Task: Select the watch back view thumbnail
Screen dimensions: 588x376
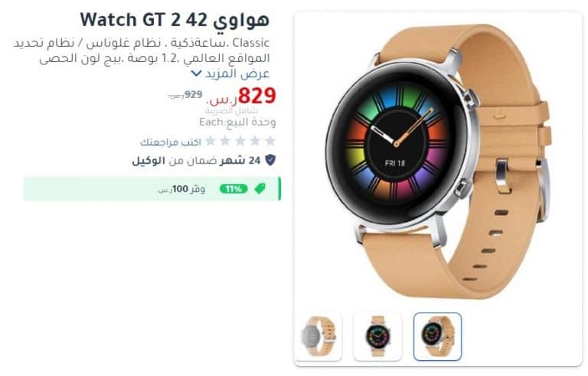Action: tap(318, 336)
